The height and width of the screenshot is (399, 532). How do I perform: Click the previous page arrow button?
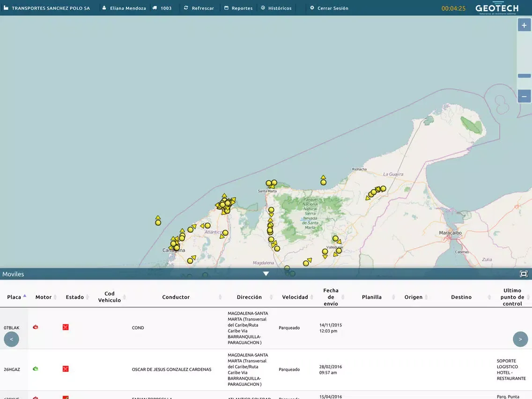click(x=12, y=339)
